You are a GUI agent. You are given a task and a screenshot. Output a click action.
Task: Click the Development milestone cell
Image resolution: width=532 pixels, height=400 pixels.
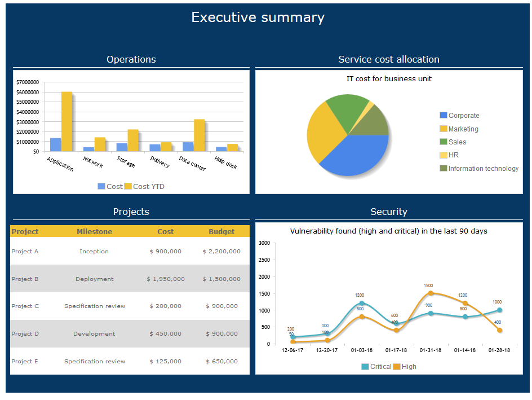94,334
